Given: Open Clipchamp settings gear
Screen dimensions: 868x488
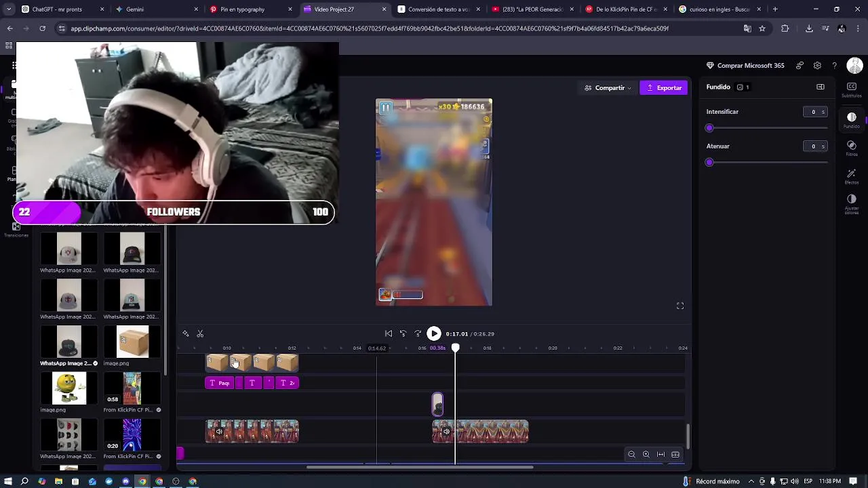Looking at the screenshot, I should (817, 66).
